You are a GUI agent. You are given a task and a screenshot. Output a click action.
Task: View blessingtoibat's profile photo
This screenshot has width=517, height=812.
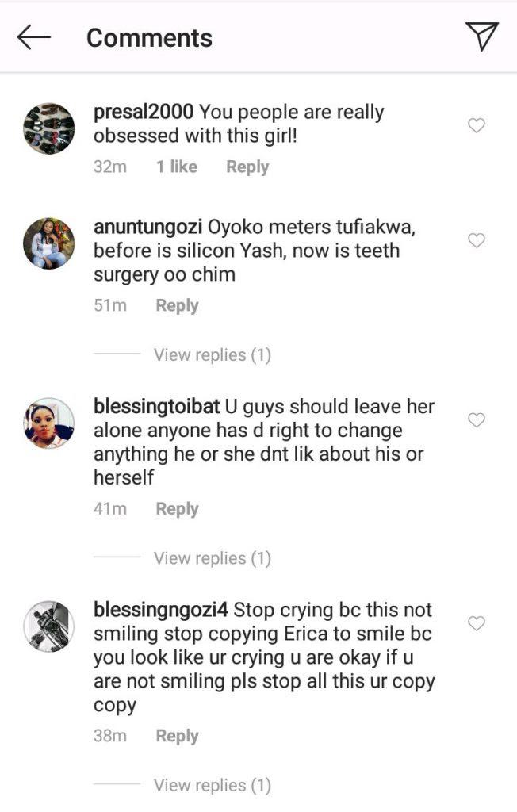coord(49,423)
